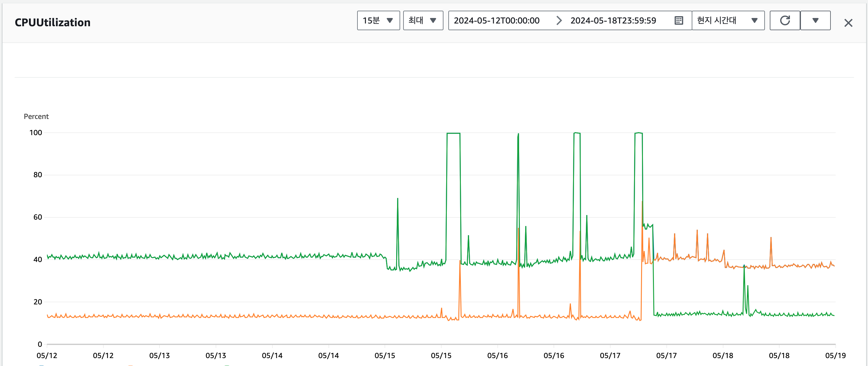Viewport: 868px width, 366px height.
Task: Click the 0 value on the y-axis
Action: coord(40,344)
